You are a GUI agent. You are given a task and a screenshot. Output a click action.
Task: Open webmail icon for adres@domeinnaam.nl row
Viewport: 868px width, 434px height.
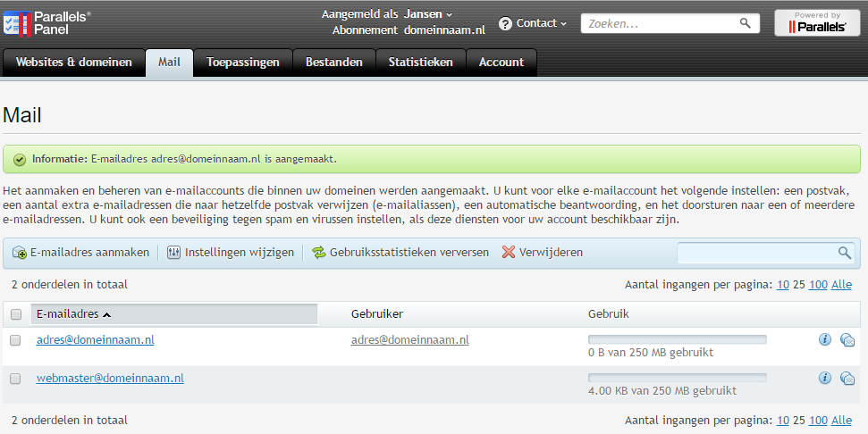(x=847, y=339)
